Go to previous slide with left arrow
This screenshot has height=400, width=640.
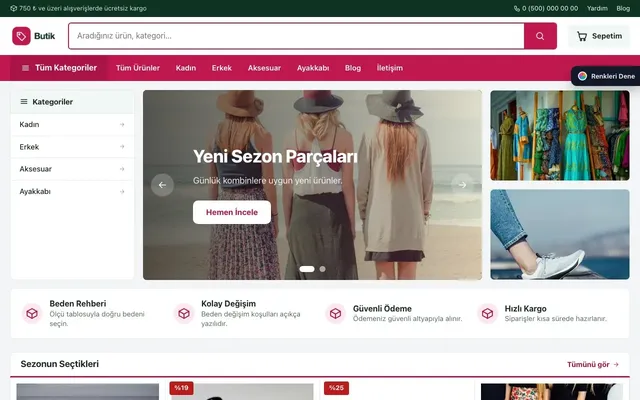tap(162, 185)
